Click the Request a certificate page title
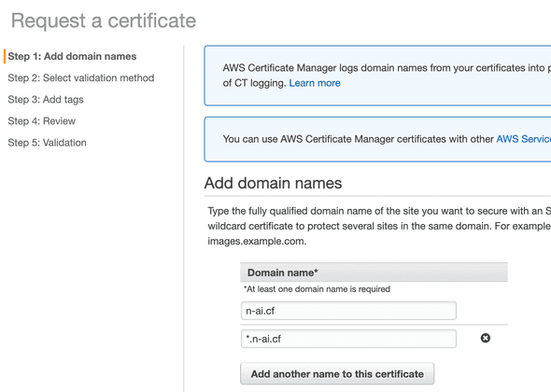The height and width of the screenshot is (392, 551). 104,21
